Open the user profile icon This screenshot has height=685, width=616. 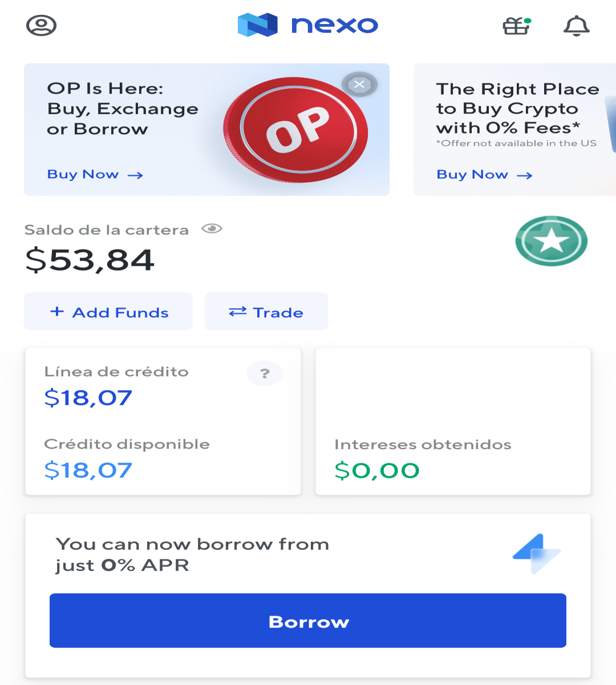[x=41, y=25]
